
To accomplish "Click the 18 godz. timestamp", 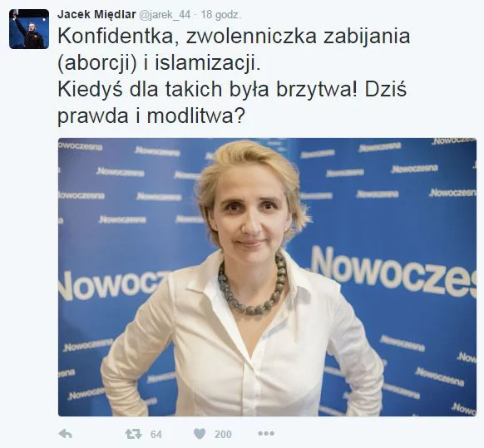I will click(x=221, y=15).
